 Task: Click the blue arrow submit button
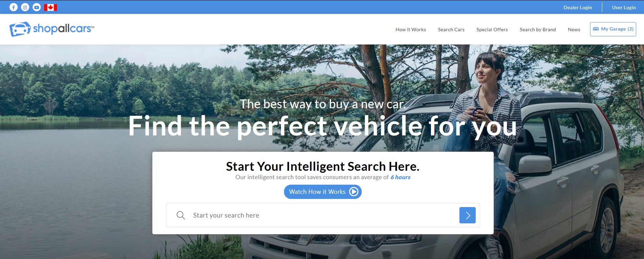coord(467,215)
